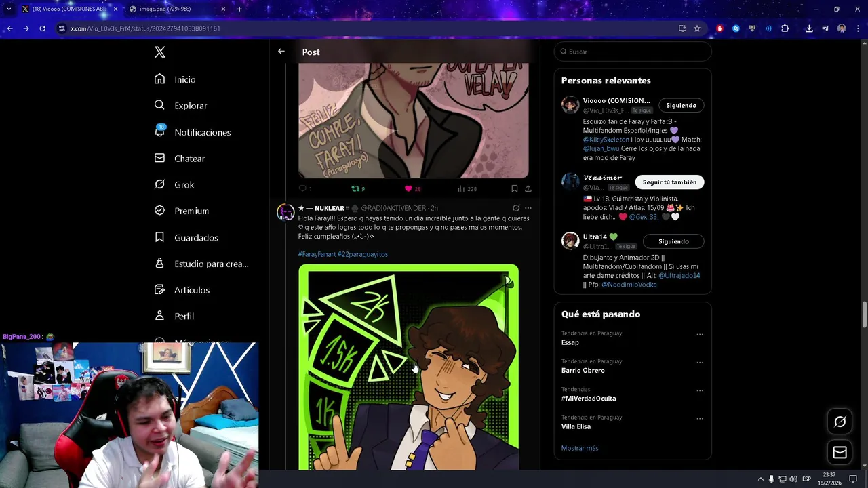Screen dimensions: 868x488
Task: Open the Explorar page
Action: pyautogui.click(x=180, y=106)
